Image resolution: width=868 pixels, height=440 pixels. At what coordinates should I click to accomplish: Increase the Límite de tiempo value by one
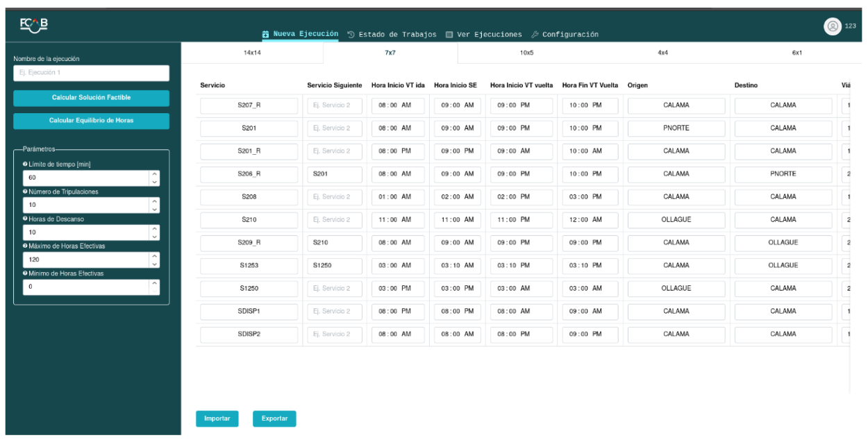pyautogui.click(x=155, y=174)
